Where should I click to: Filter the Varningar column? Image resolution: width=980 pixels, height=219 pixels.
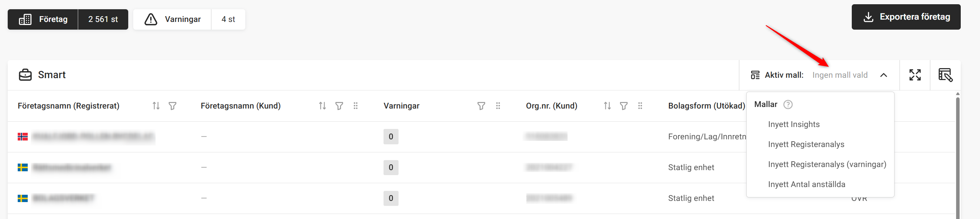(481, 106)
